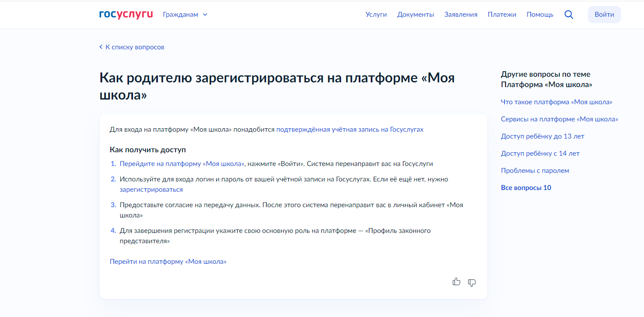Click step 3 text Предоставьте согласие на передачу данных
This screenshot has width=644, height=317.
click(x=291, y=210)
